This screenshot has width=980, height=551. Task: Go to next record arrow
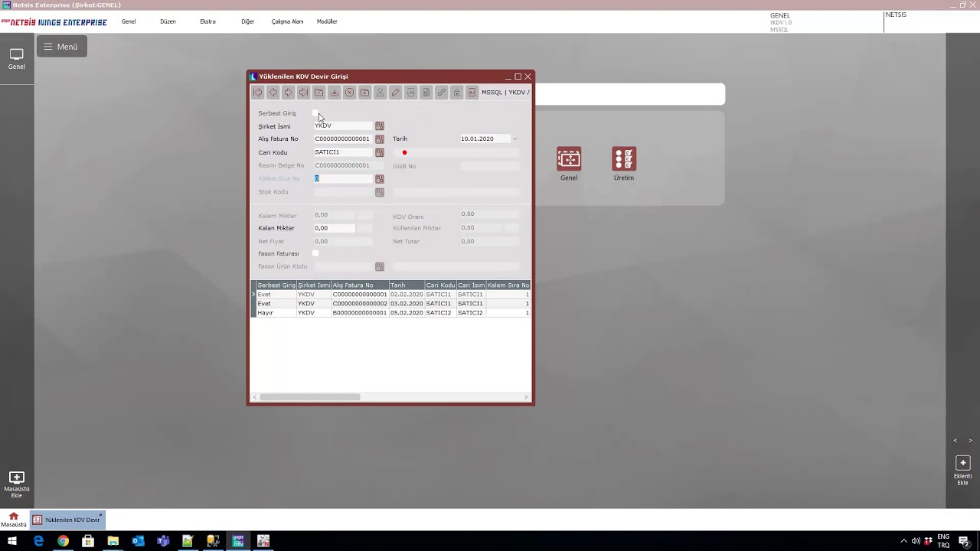[289, 93]
